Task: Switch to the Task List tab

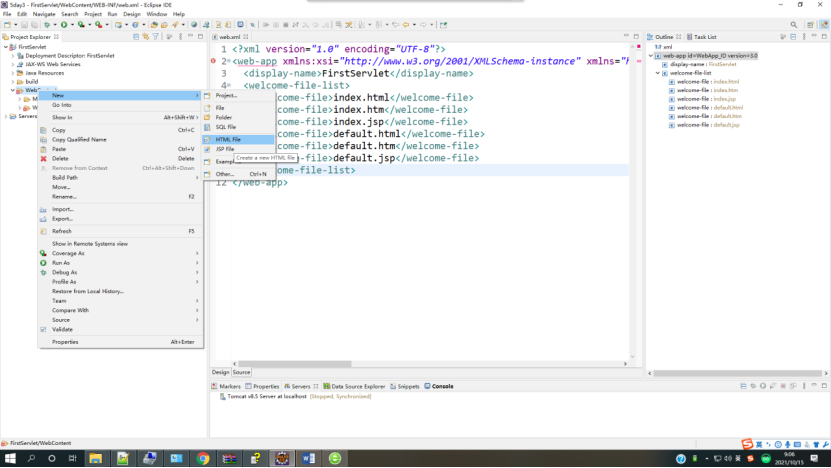Action: point(701,37)
